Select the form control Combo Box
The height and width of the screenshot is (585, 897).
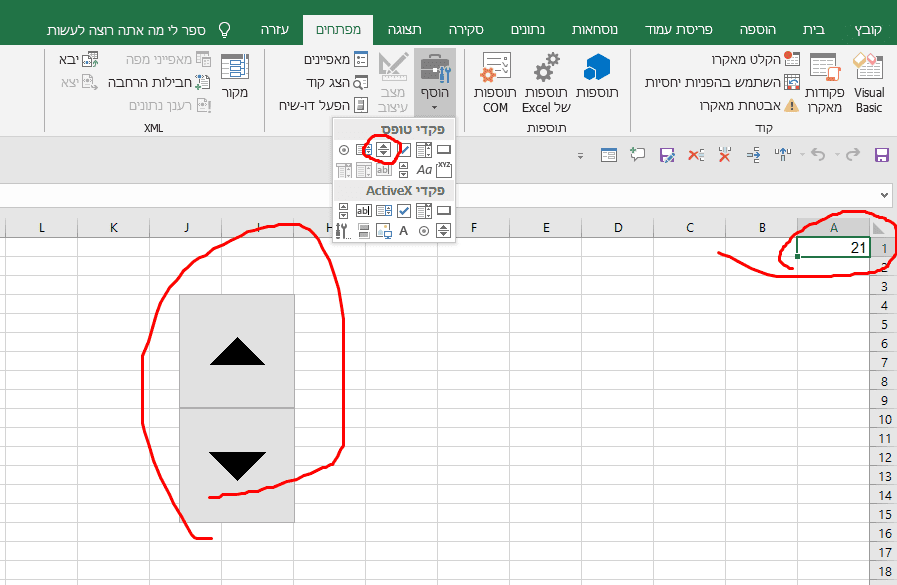point(424,150)
